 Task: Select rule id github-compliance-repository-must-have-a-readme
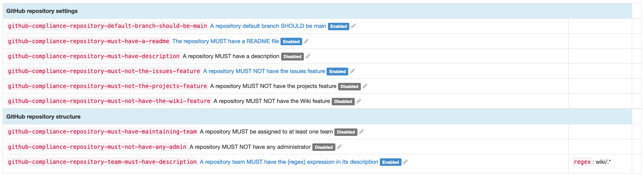(x=89, y=41)
